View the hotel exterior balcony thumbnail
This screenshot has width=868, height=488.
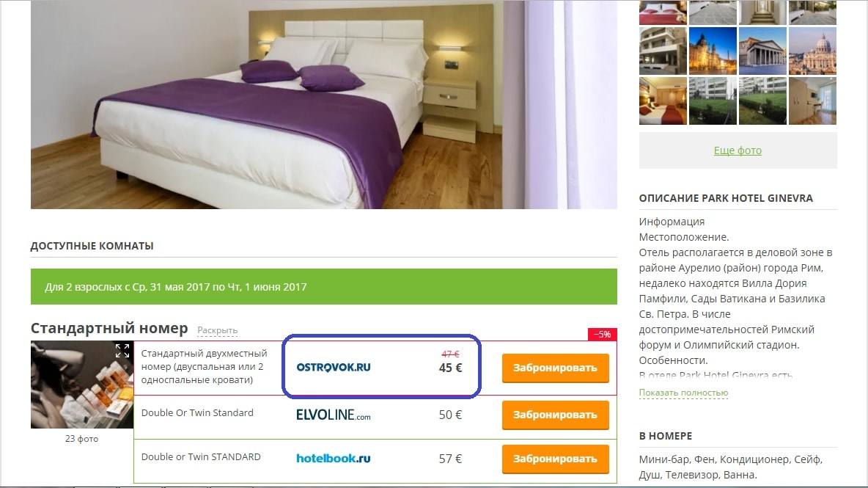tap(663, 51)
